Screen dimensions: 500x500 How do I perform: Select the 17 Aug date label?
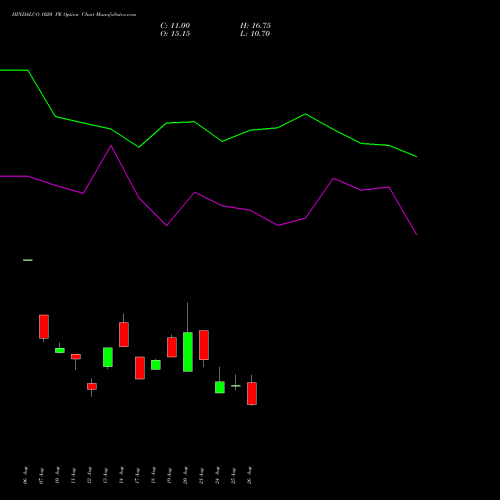(137, 475)
